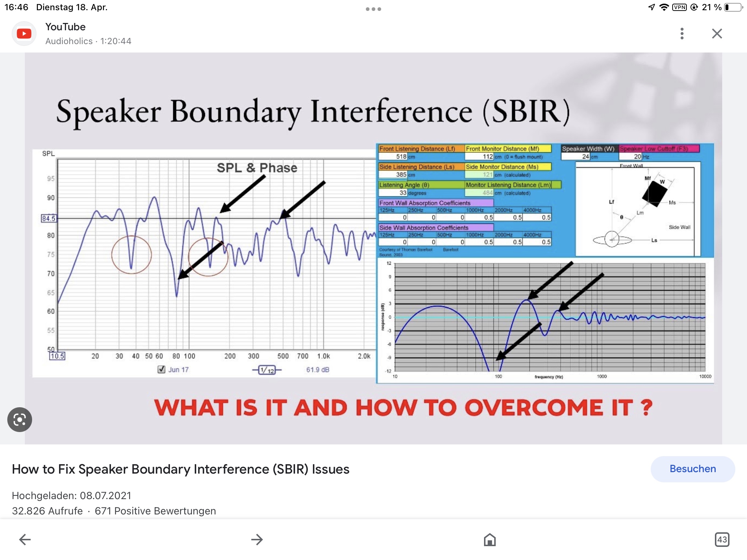The height and width of the screenshot is (560, 747).
Task: Tap the VPN indicator in the status bar
Action: [x=679, y=7]
